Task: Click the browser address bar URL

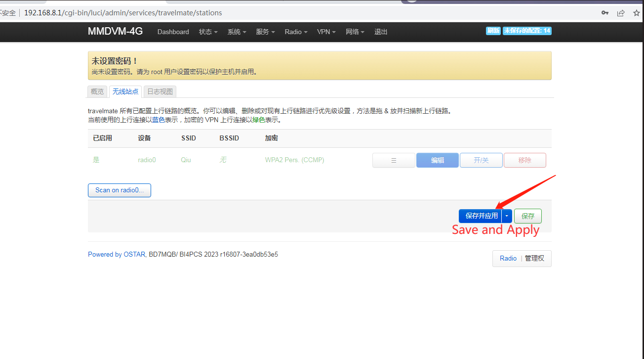Action: [x=123, y=13]
